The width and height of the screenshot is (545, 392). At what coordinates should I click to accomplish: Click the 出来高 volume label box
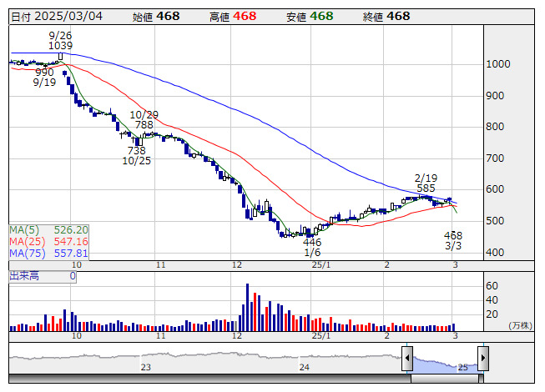43,276
